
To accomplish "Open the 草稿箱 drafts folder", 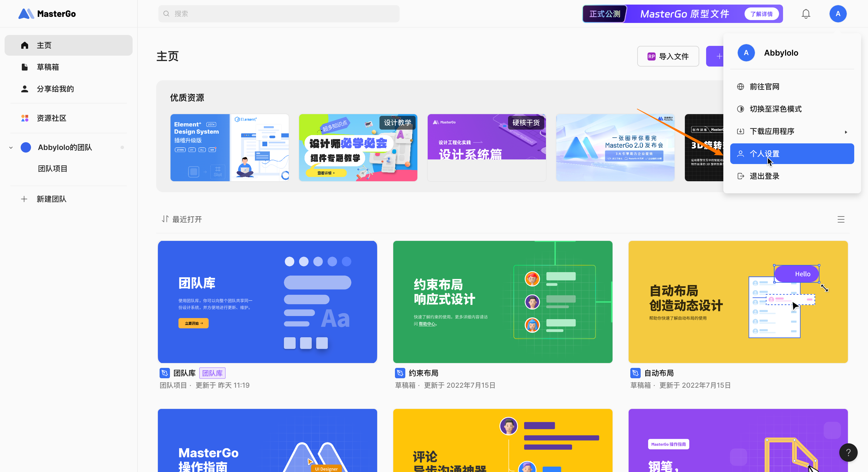I will tap(48, 67).
